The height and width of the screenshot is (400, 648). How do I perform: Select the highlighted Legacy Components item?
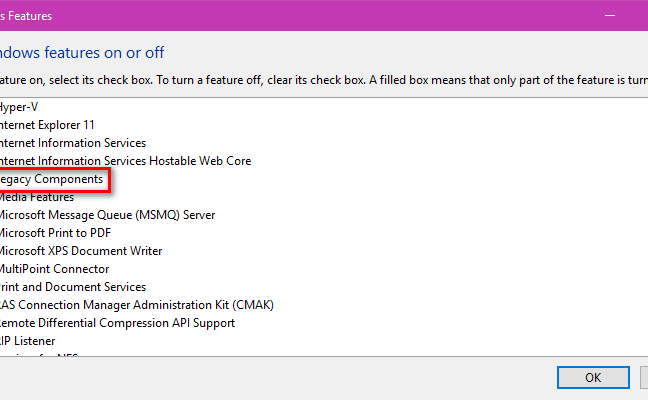coord(51,179)
